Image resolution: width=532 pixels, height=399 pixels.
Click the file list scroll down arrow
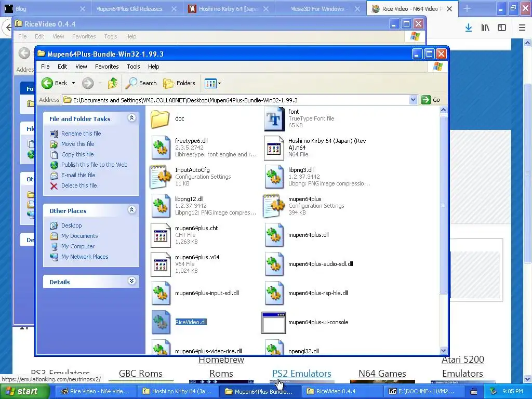(443, 351)
